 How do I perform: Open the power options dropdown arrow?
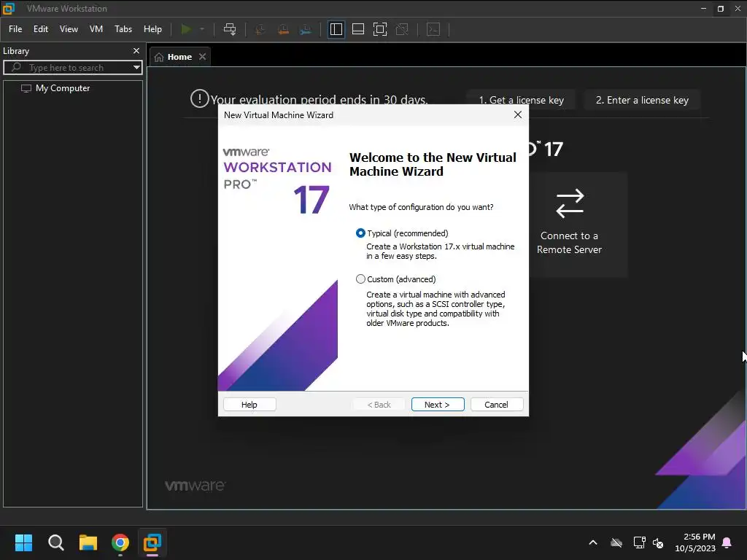(x=202, y=29)
